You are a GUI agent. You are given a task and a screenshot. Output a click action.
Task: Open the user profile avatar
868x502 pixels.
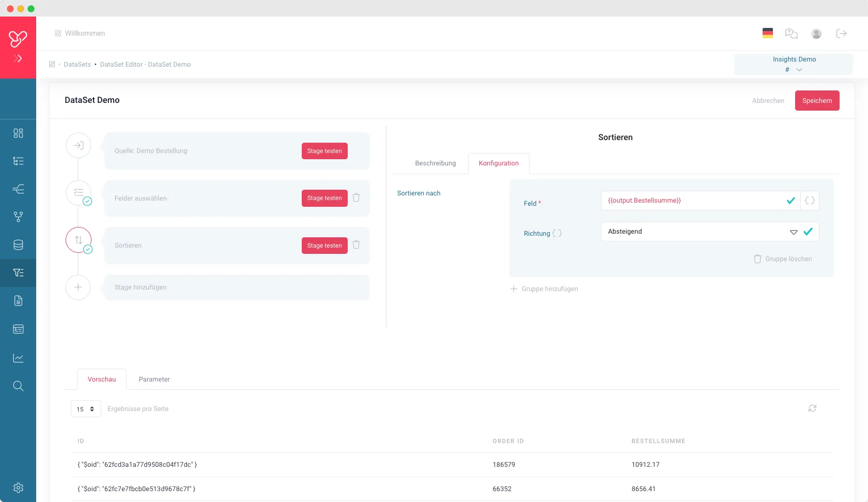point(816,34)
